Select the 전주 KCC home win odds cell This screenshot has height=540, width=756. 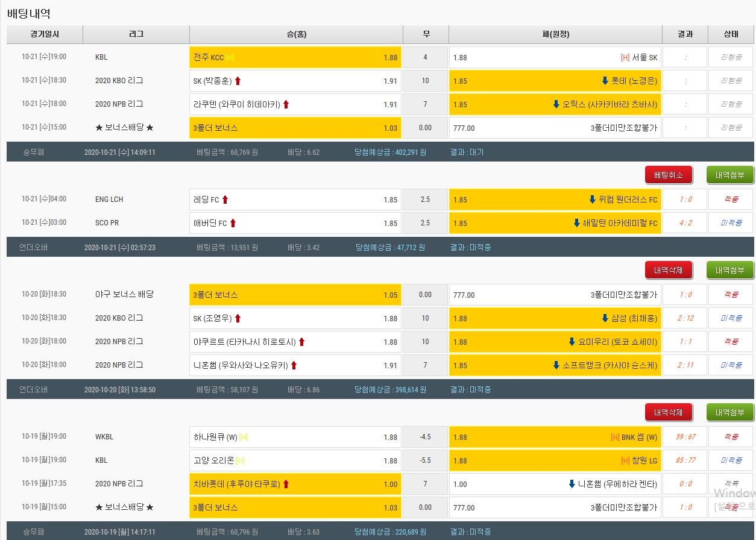point(295,58)
